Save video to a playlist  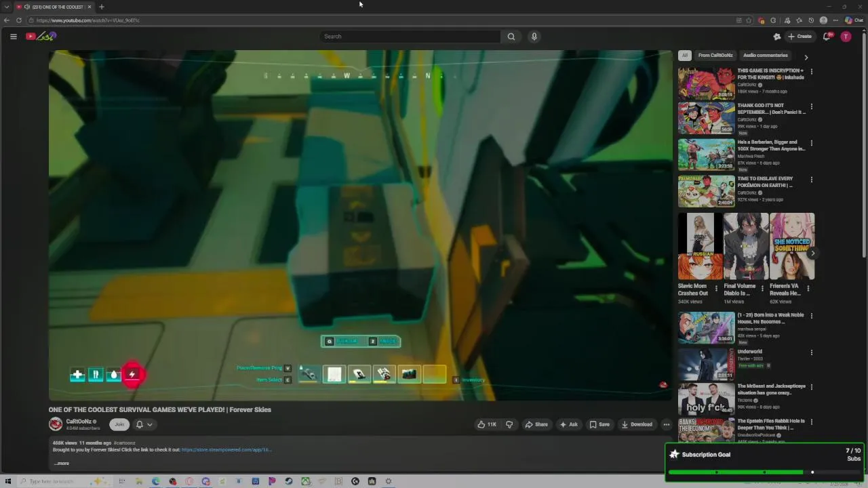tap(599, 424)
